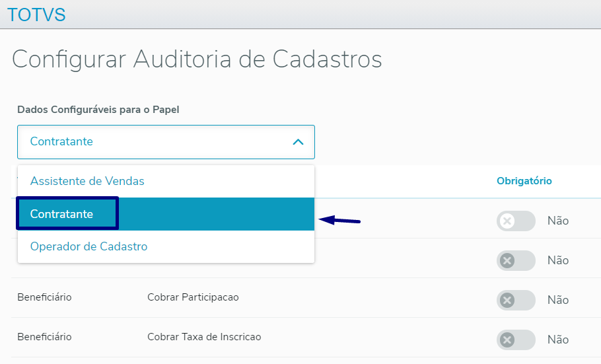
Task: Click Cobrar Participacao field text
Action: click(x=193, y=297)
